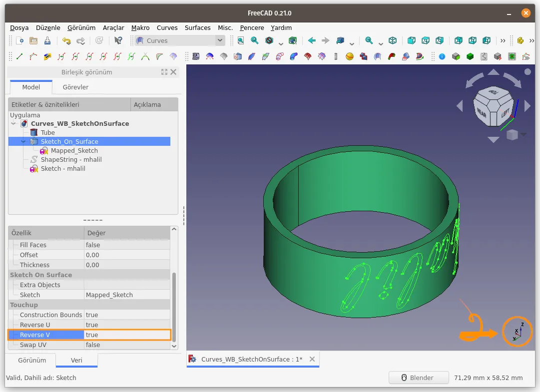The height and width of the screenshot is (392, 540).
Task: Toggle the Reverse V value field
Action: pyautogui.click(x=127, y=335)
